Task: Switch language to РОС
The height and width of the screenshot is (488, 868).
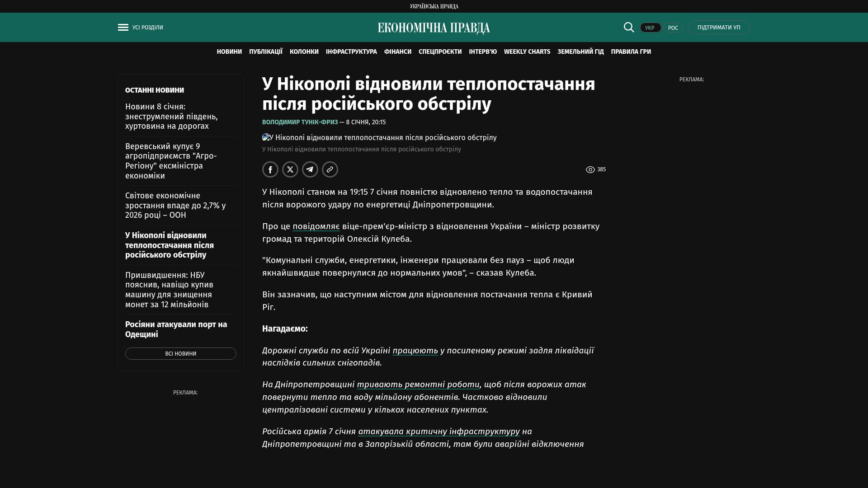Action: pyautogui.click(x=673, y=28)
